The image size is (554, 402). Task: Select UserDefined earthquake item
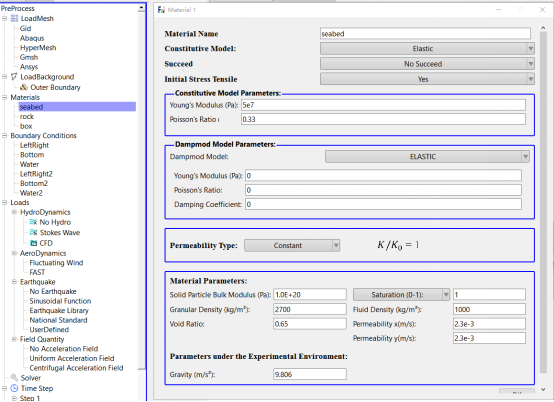click(x=49, y=329)
